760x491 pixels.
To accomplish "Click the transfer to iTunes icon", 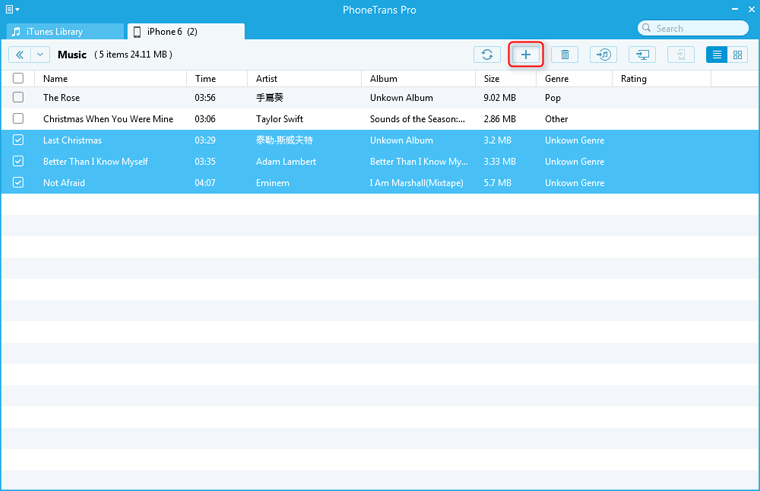I will click(604, 55).
